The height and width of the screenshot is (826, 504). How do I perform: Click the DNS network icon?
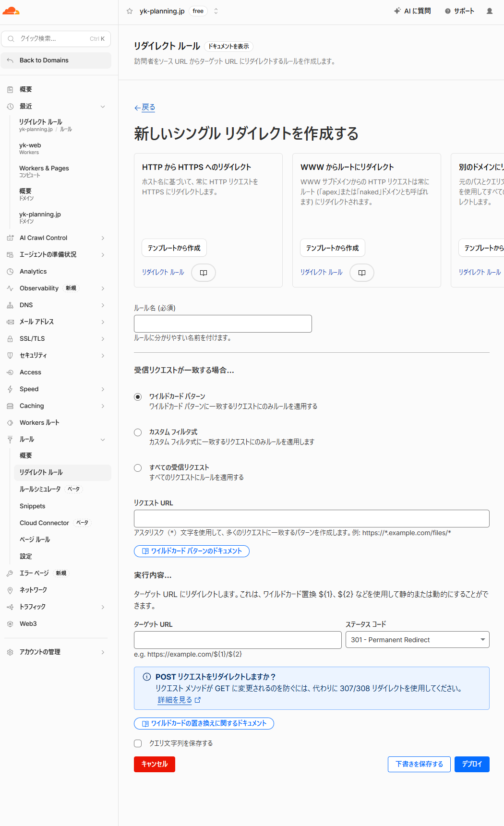10,305
